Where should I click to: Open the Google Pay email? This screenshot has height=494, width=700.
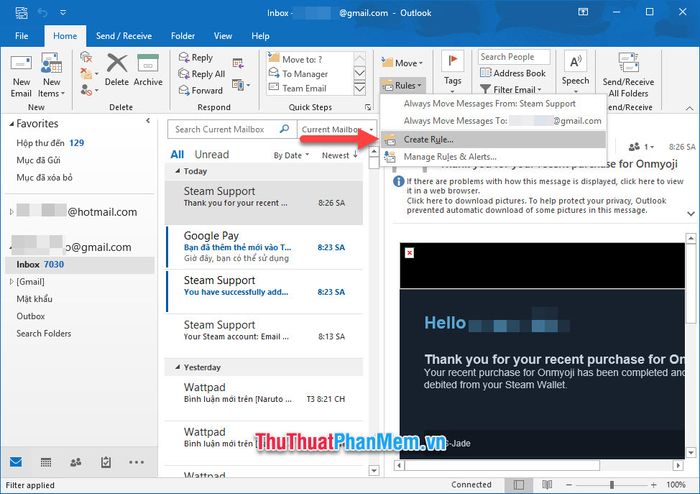[x=264, y=247]
